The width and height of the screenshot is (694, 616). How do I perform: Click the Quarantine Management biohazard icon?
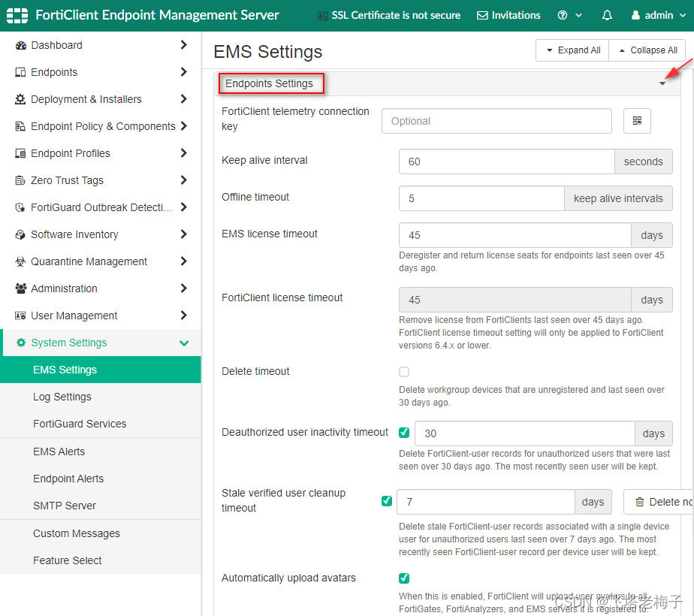pos(20,261)
